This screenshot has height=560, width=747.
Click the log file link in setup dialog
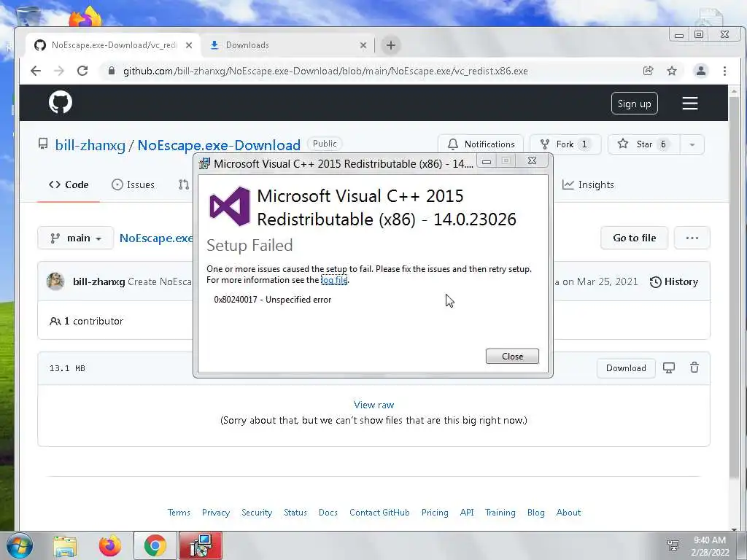click(x=334, y=280)
